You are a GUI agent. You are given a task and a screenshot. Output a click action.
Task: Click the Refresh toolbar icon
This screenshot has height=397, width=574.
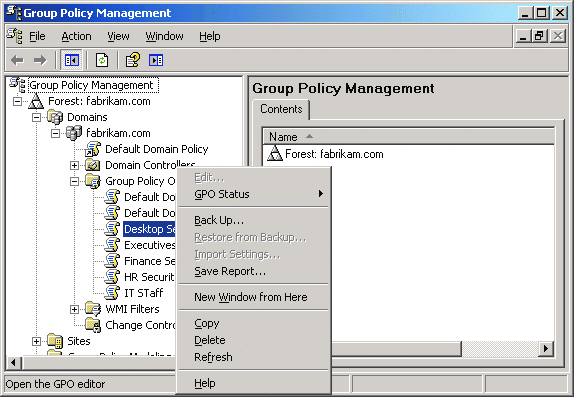click(102, 60)
